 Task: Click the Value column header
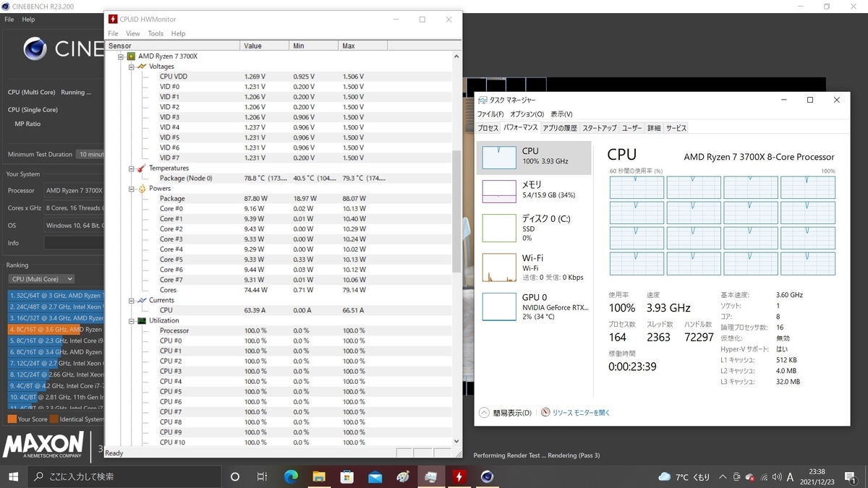tap(265, 46)
